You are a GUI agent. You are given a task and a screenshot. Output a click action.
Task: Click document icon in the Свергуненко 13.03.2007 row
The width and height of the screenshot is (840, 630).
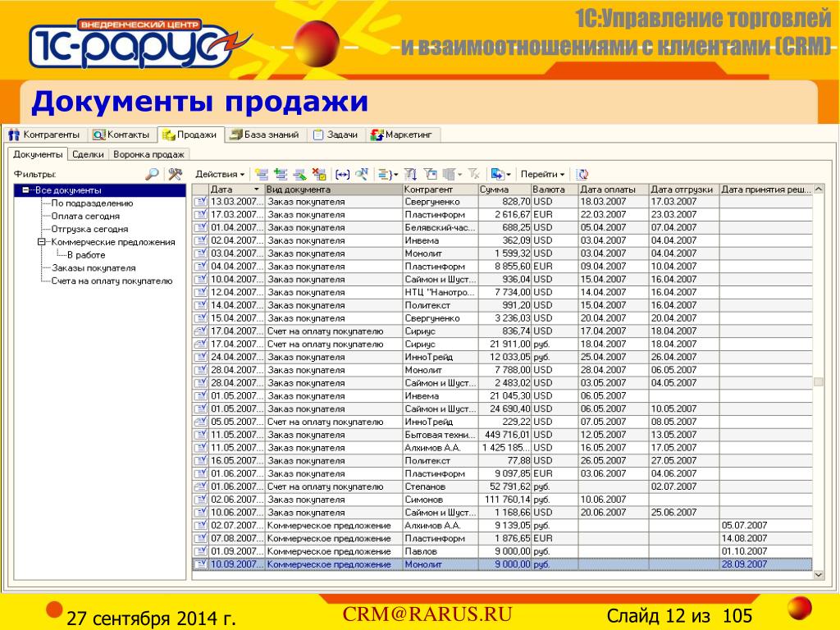(x=200, y=202)
